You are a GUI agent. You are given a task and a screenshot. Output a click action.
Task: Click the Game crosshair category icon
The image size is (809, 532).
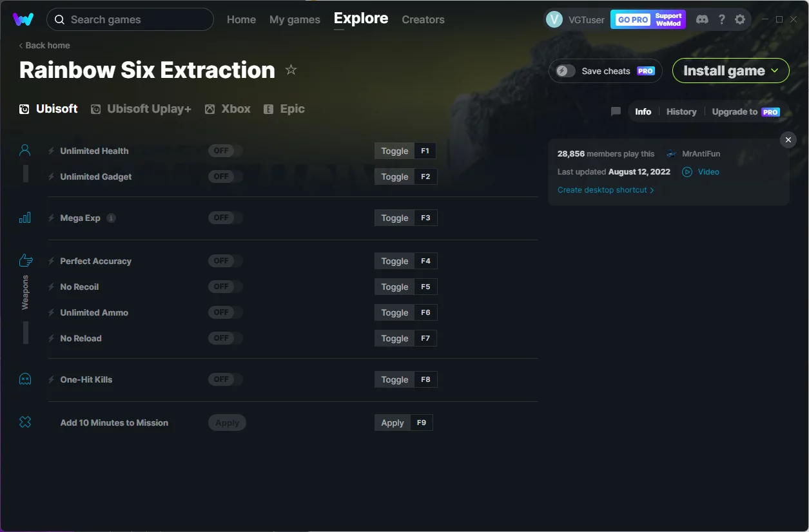(x=25, y=423)
